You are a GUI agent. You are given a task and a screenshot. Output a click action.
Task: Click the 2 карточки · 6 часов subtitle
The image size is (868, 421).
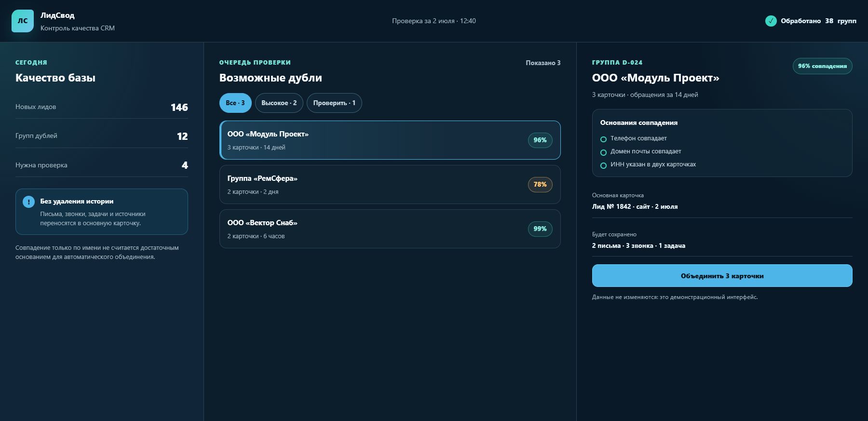(256, 236)
